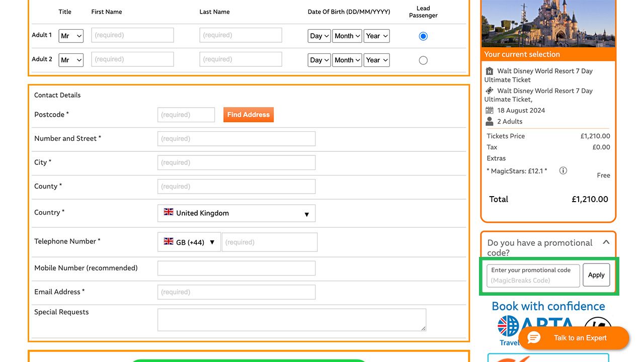Open Talk to an Expert chat
The image size is (644, 362).
pyautogui.click(x=574, y=338)
